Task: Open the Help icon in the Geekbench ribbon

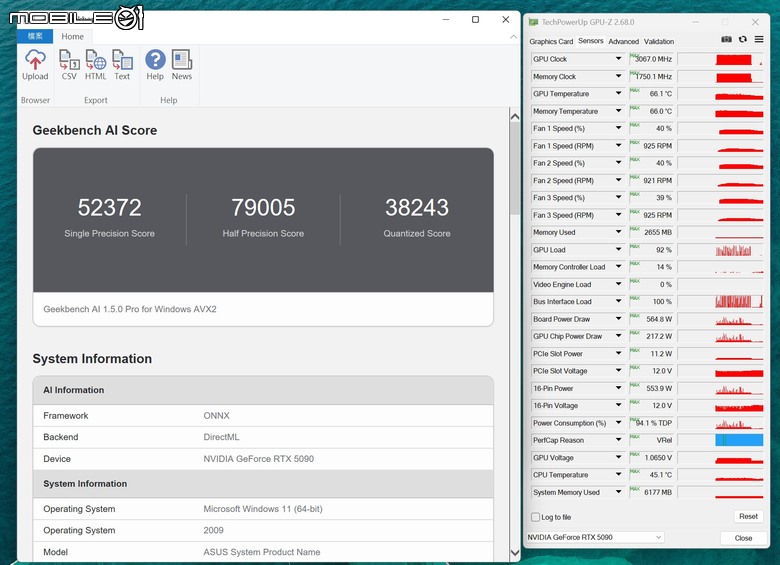Action: pyautogui.click(x=155, y=65)
